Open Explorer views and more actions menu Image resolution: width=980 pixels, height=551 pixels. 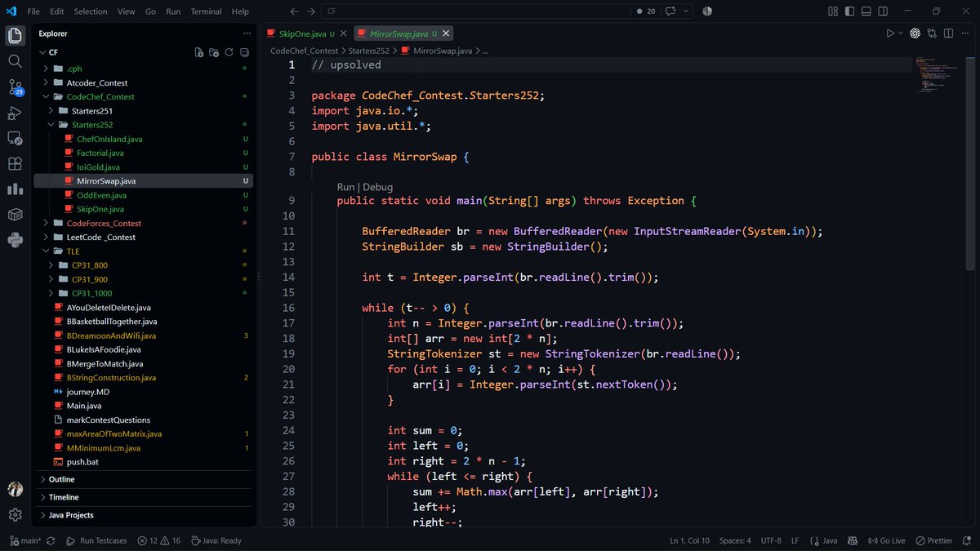(x=247, y=33)
